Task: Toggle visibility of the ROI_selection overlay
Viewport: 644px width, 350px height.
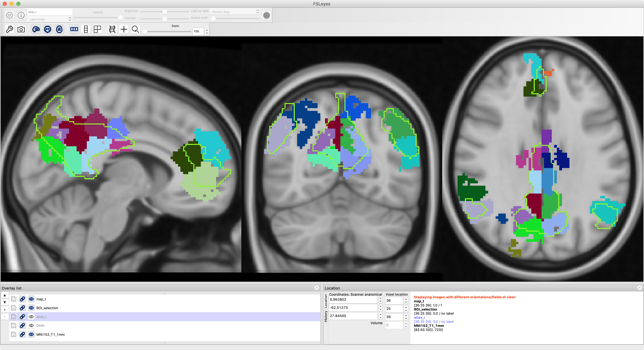Action: point(31,308)
